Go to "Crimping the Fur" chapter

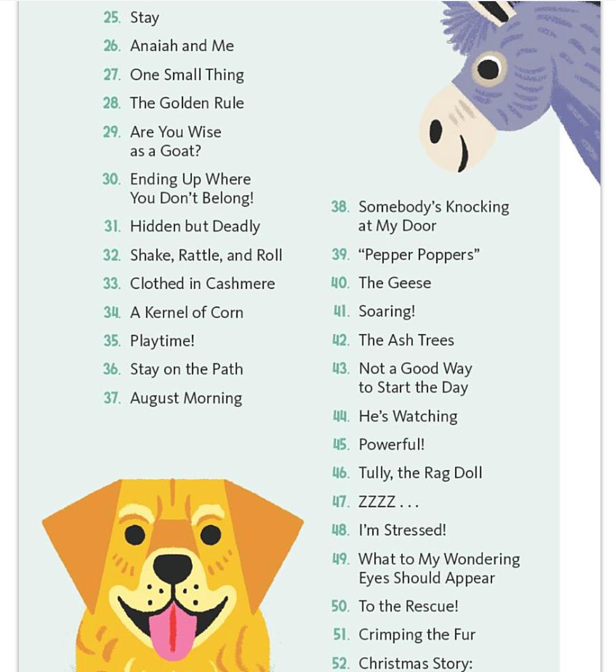coord(417,635)
